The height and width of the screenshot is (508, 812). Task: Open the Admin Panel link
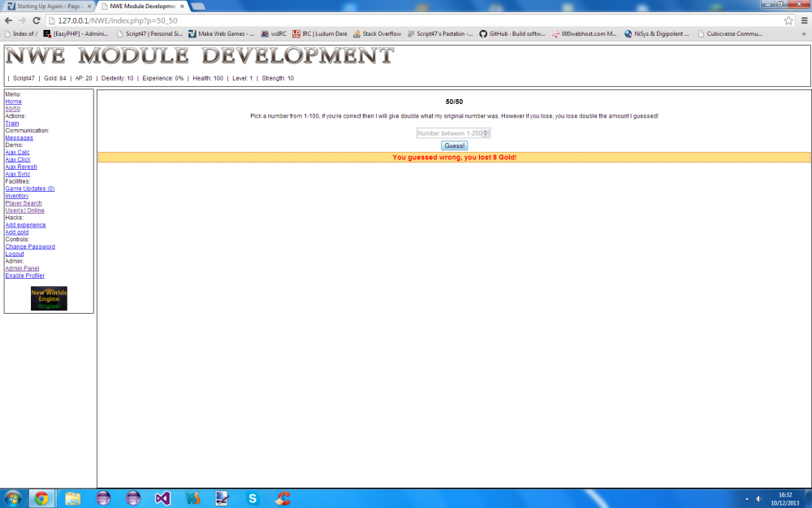[x=22, y=268]
